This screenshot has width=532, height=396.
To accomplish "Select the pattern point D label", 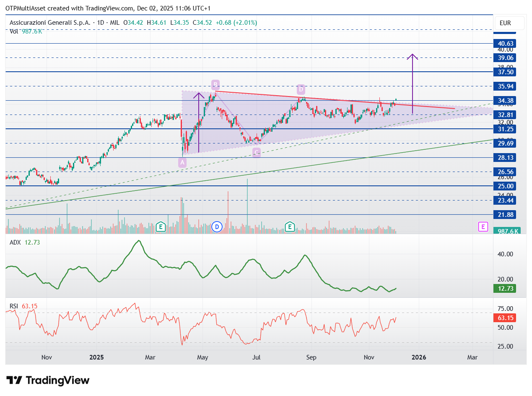I will [301, 89].
